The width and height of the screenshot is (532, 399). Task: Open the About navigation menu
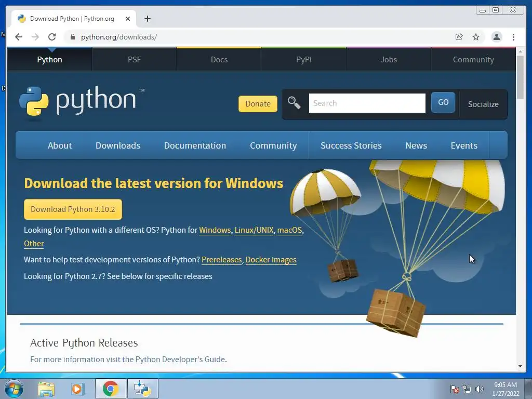click(x=60, y=145)
